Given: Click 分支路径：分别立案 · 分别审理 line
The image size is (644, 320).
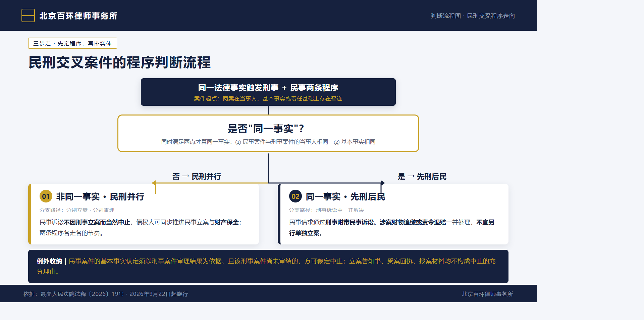Looking at the screenshot, I should coord(77,210).
